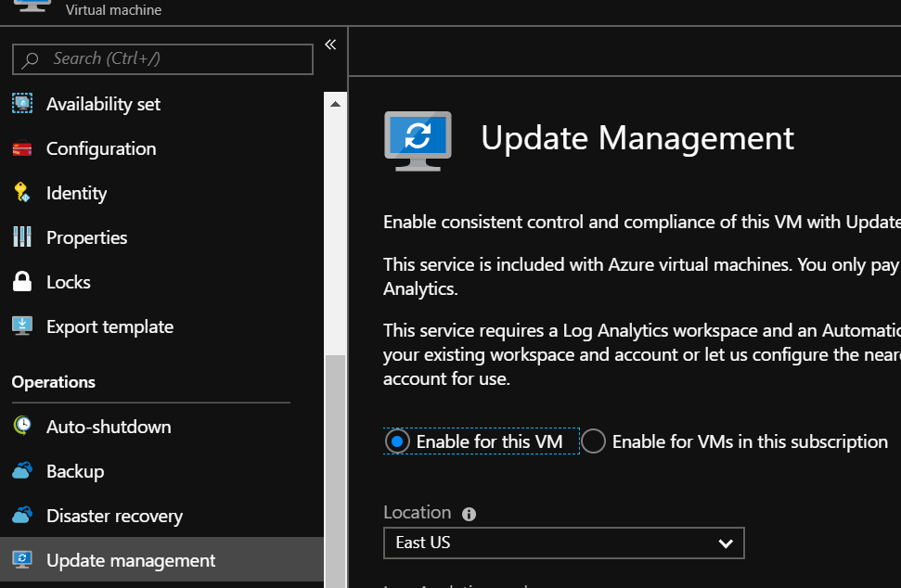Open the Location dropdown showing East US
Screen dimensions: 901x588
[x=563, y=543]
